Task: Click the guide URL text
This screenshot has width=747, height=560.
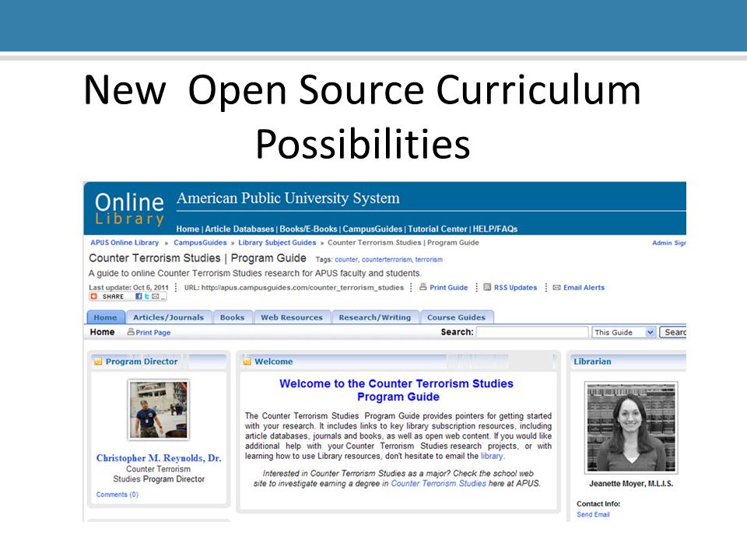Action: coord(294,288)
